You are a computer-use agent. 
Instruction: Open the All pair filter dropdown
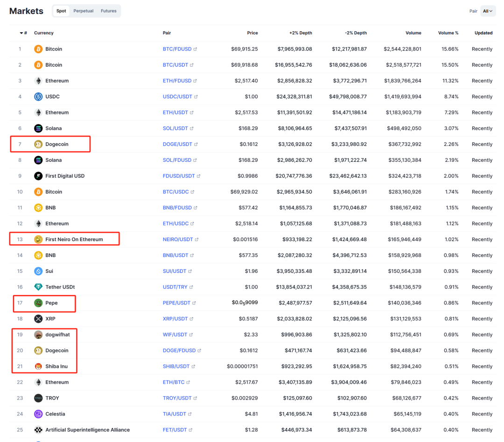pyautogui.click(x=488, y=11)
